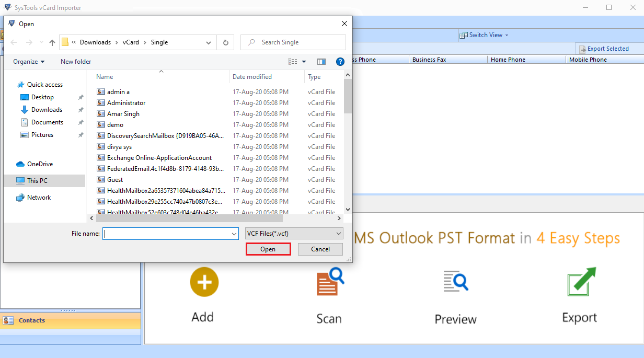Click the Back navigation arrow
Viewport: 644px width, 358px height.
(x=14, y=42)
